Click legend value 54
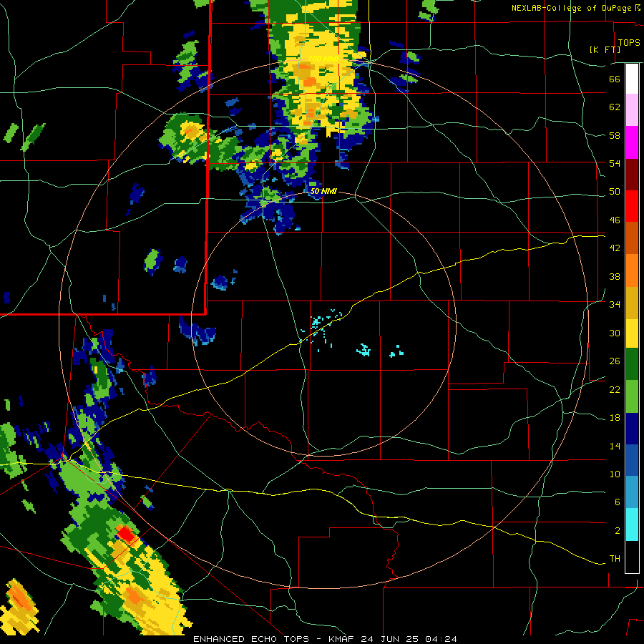Viewport: 644px width, 644px height. coord(615,163)
